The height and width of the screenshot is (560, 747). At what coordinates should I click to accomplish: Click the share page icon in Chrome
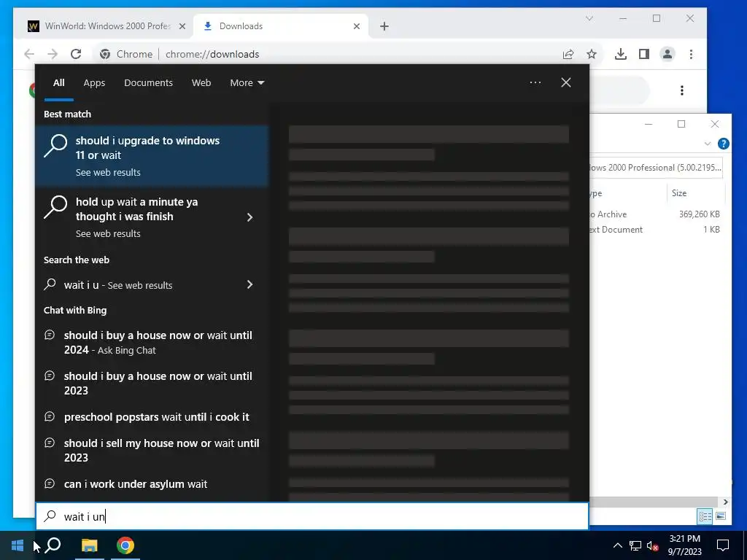click(568, 54)
